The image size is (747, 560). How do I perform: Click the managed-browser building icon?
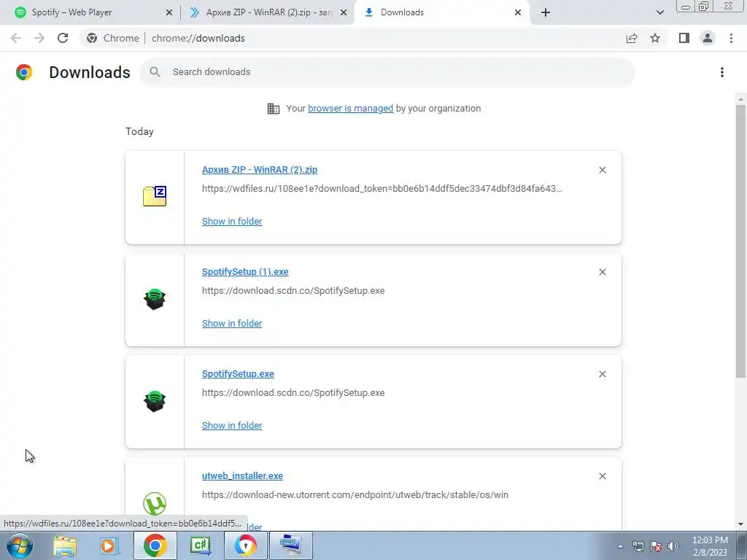274,109
